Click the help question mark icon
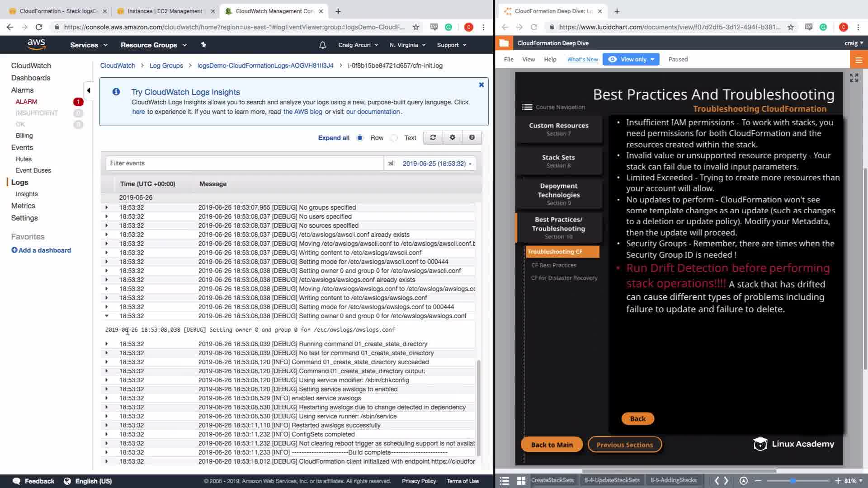This screenshot has height=488, width=868. pyautogui.click(x=472, y=137)
